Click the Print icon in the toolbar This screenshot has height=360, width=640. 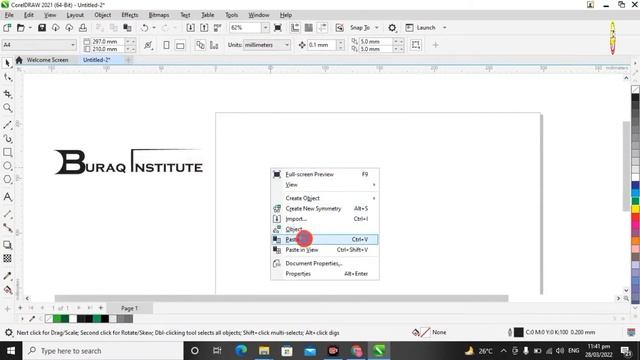(83, 28)
